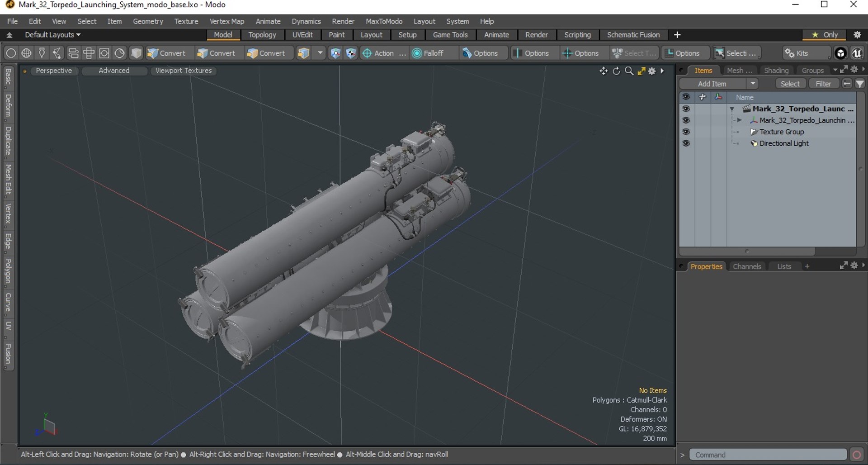This screenshot has width=868, height=465.
Task: Click the Items list options icon beside Filter
Action: point(847,84)
